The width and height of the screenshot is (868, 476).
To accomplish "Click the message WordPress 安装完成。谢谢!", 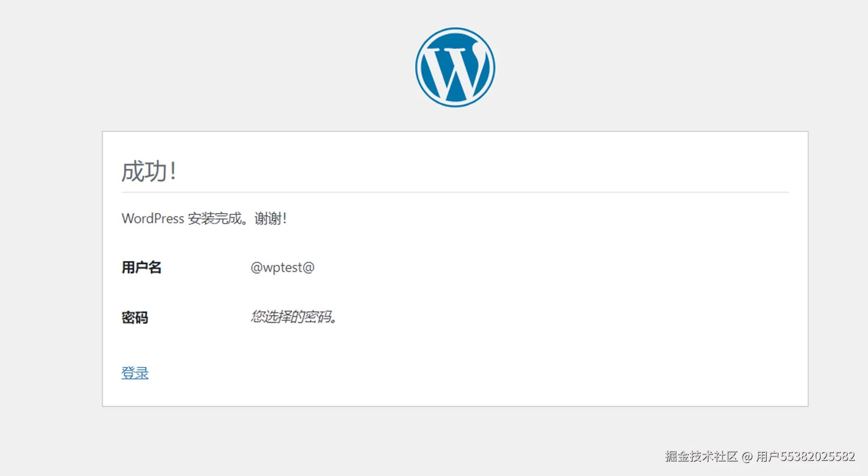I will 204,218.
